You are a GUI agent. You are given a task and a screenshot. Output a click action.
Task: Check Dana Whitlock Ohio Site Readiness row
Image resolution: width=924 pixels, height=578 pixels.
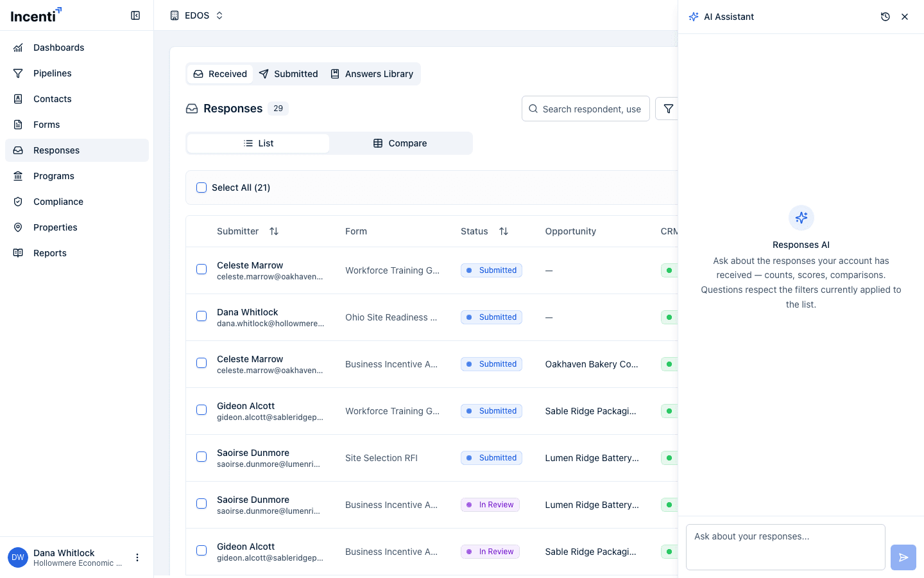tap(201, 316)
